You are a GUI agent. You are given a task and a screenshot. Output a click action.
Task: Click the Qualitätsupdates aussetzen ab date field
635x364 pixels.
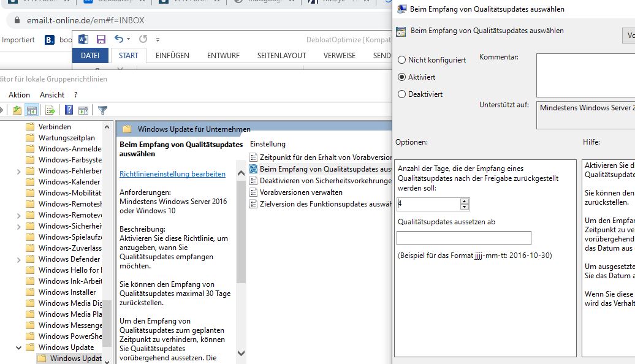click(464, 238)
